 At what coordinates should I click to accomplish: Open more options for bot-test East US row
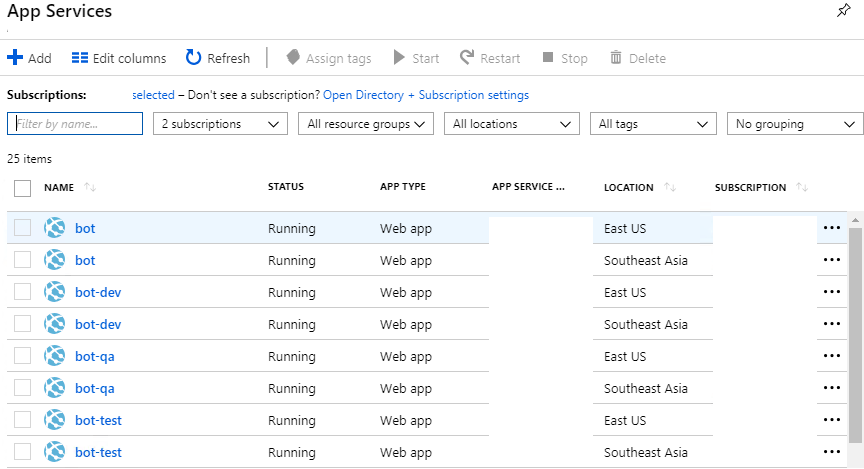(831, 419)
